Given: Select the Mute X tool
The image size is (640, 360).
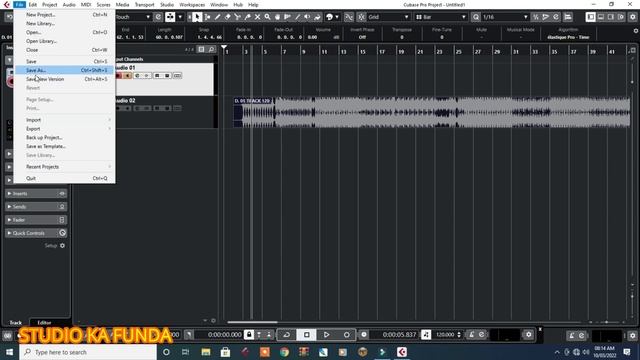Looking at the screenshot, I should tap(258, 17).
